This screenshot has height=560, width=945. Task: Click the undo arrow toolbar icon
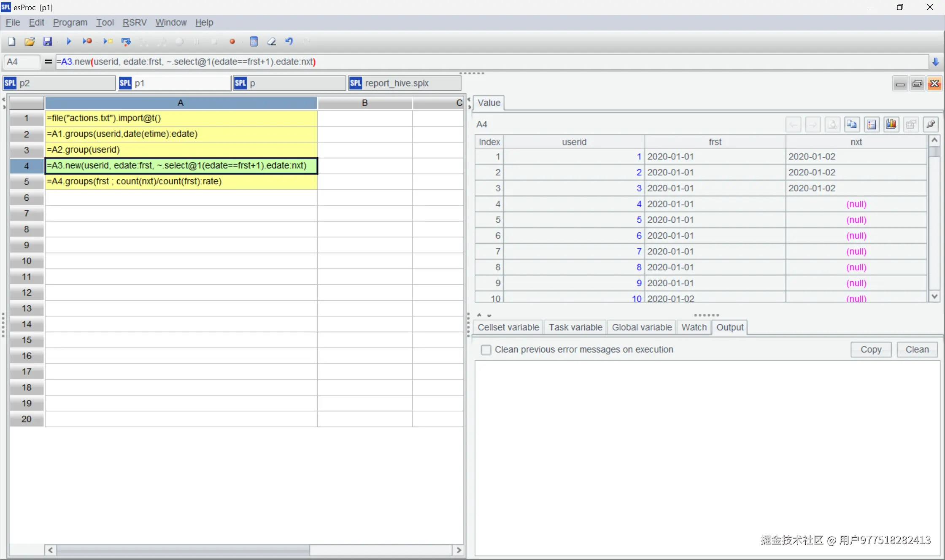(289, 41)
